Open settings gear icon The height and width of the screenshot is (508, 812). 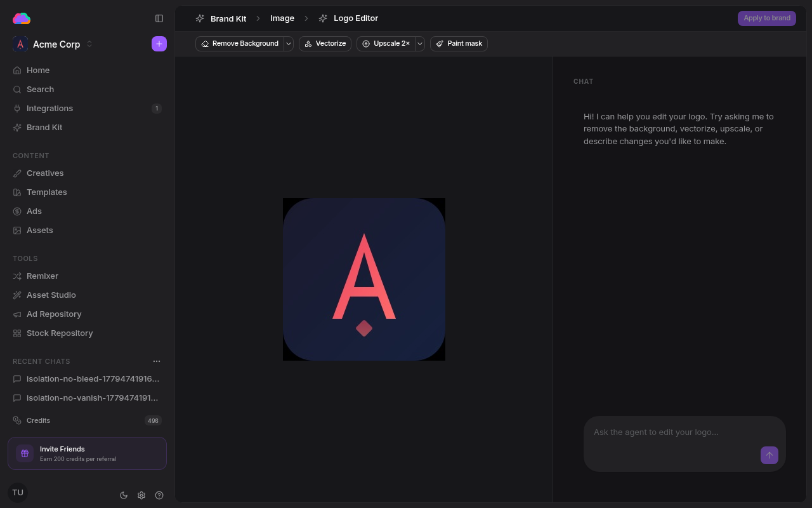coord(141,495)
